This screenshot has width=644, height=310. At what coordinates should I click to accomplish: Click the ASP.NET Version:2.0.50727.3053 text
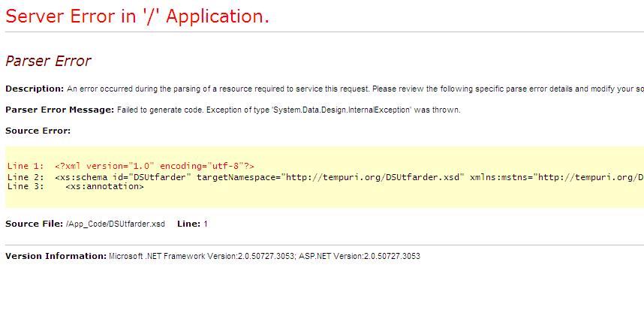360,256
